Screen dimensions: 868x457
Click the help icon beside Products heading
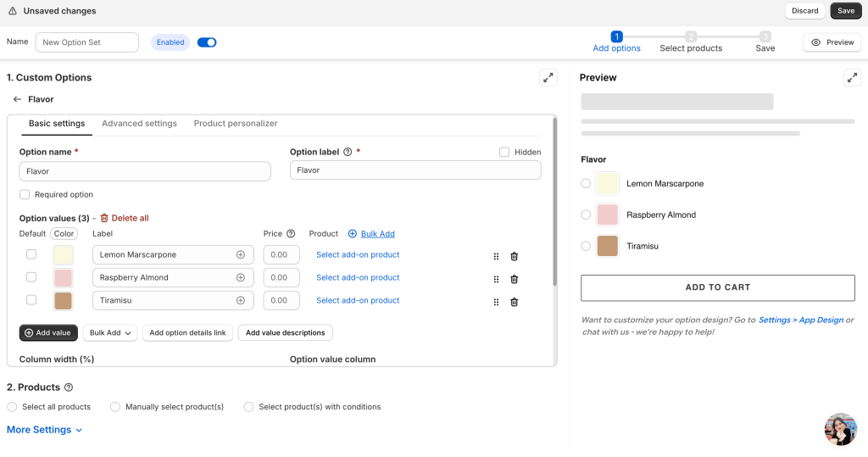69,387
